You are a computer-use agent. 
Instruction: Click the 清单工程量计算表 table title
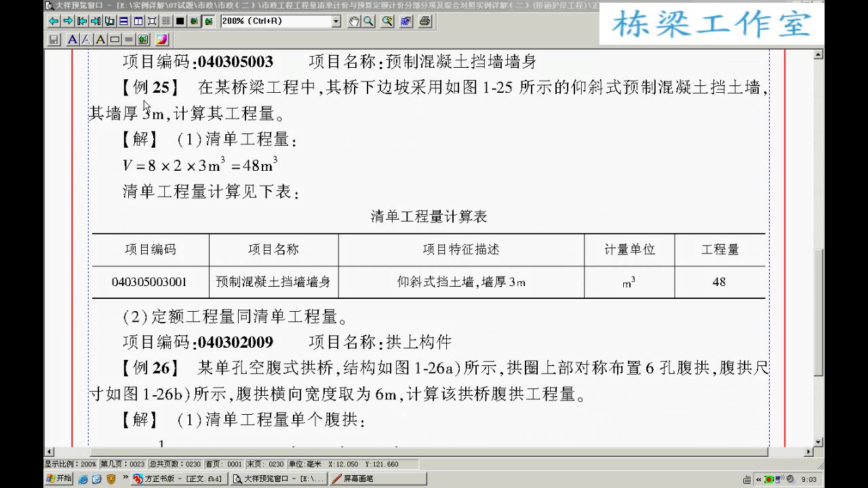(x=429, y=217)
